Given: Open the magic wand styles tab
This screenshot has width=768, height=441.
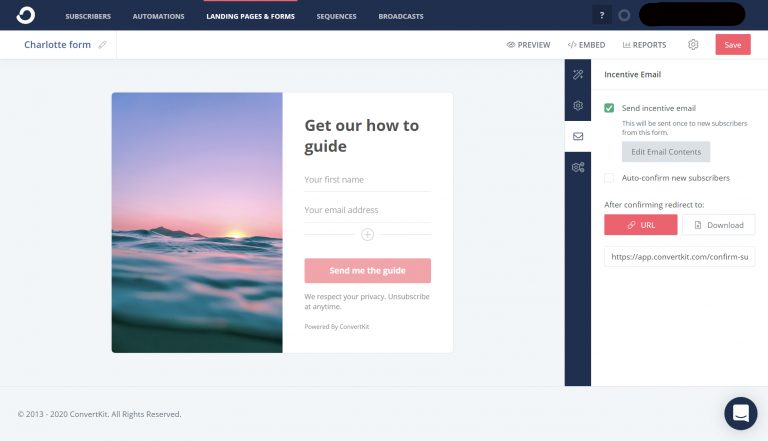Looking at the screenshot, I should [578, 74].
